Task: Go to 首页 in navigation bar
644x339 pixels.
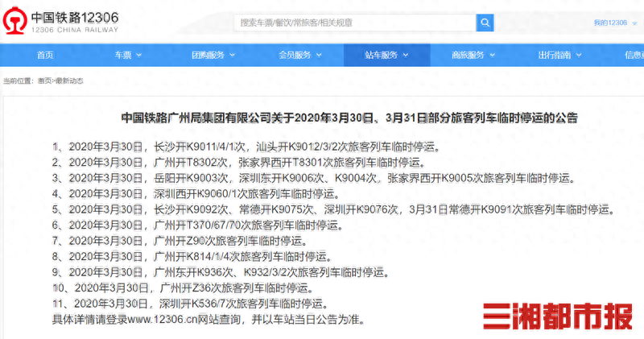Action: pos(45,55)
